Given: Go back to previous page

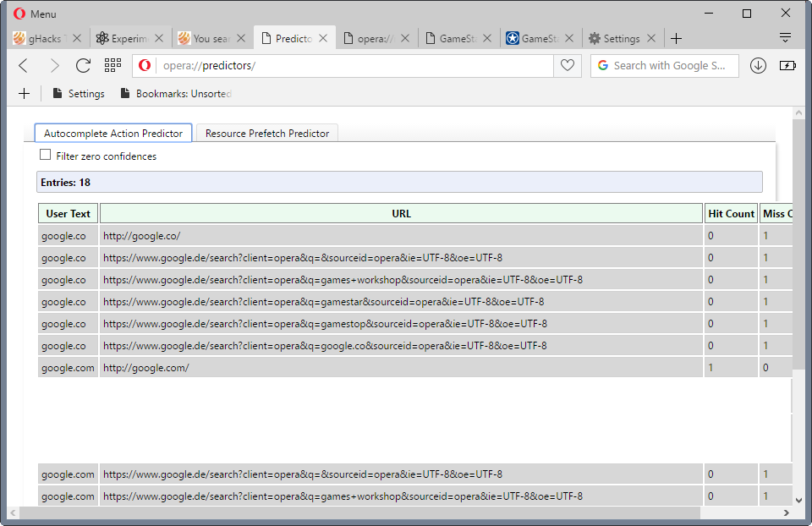Looking at the screenshot, I should coord(24,66).
